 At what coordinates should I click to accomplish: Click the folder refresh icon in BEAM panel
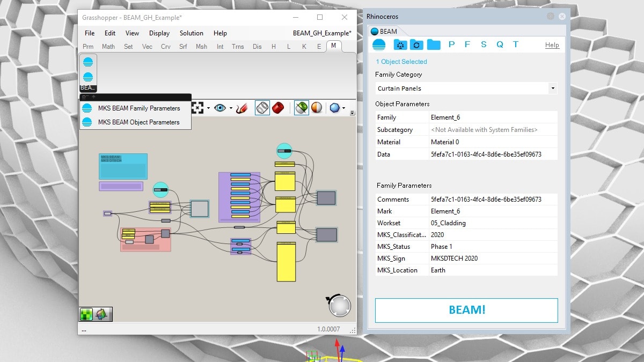tap(416, 45)
